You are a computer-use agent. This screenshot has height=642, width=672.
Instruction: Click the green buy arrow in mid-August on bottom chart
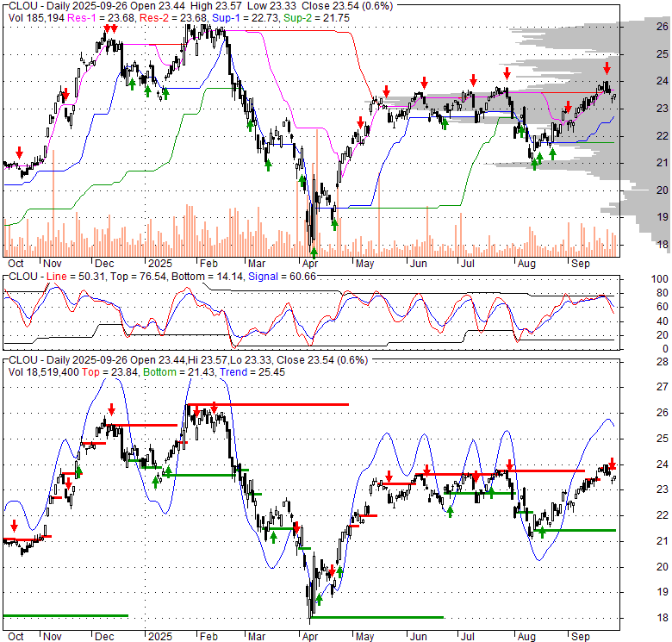(542, 533)
